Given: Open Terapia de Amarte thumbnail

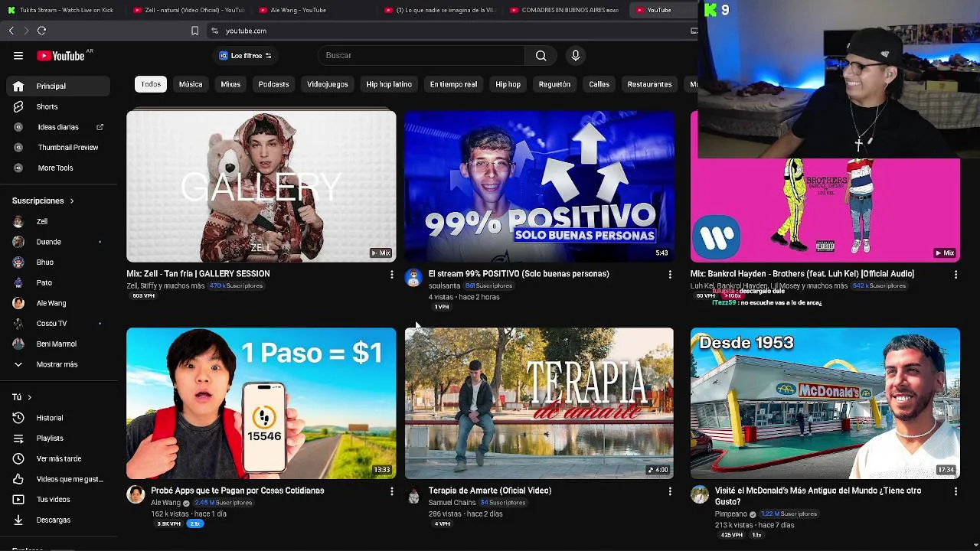Looking at the screenshot, I should 539,403.
